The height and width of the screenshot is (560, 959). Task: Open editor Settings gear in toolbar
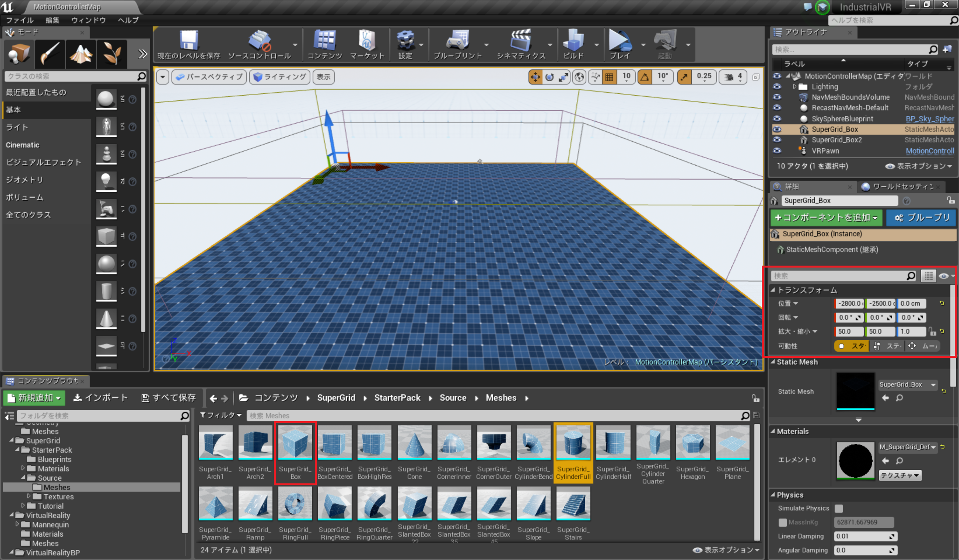coord(405,44)
